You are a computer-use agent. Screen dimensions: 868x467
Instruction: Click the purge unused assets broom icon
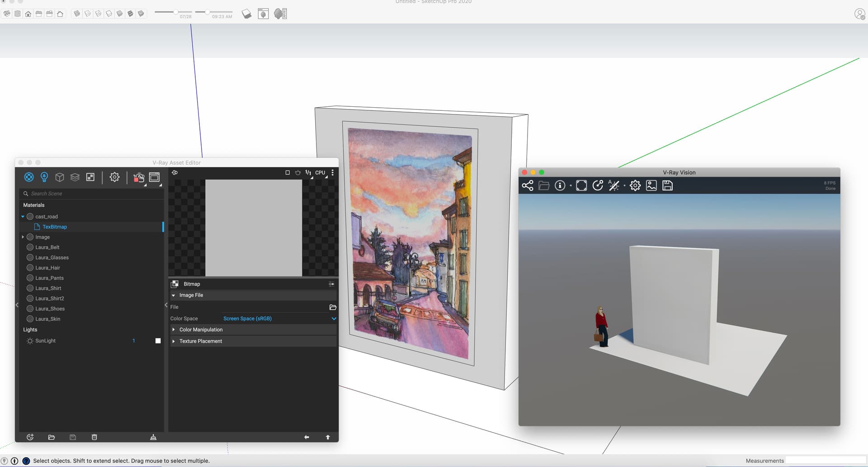[153, 437]
